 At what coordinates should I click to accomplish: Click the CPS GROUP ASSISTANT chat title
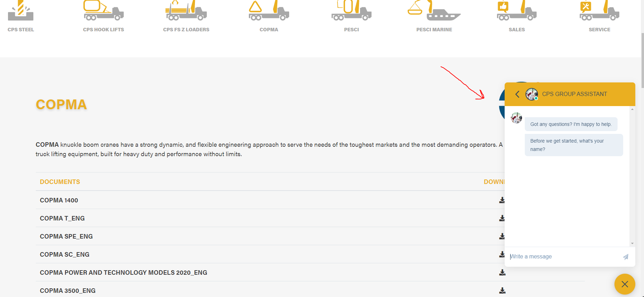coord(574,94)
